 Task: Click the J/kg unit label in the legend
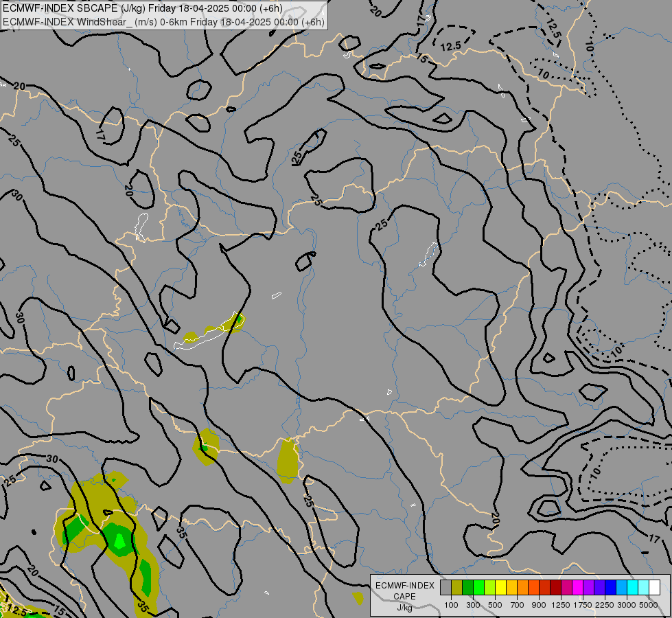[404, 608]
